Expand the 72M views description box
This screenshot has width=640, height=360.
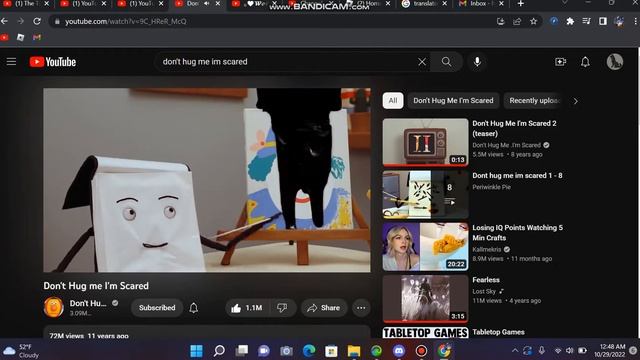coord(207,332)
